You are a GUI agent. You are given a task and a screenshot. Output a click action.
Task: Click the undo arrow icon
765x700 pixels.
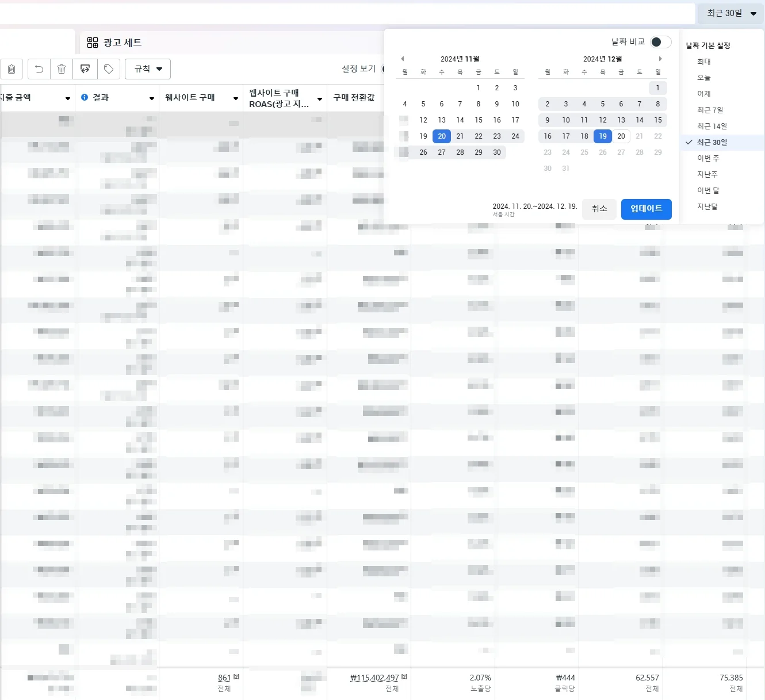click(39, 69)
